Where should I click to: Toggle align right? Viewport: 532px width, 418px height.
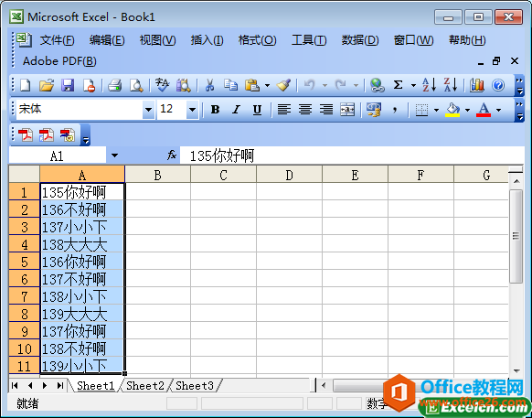coord(326,110)
